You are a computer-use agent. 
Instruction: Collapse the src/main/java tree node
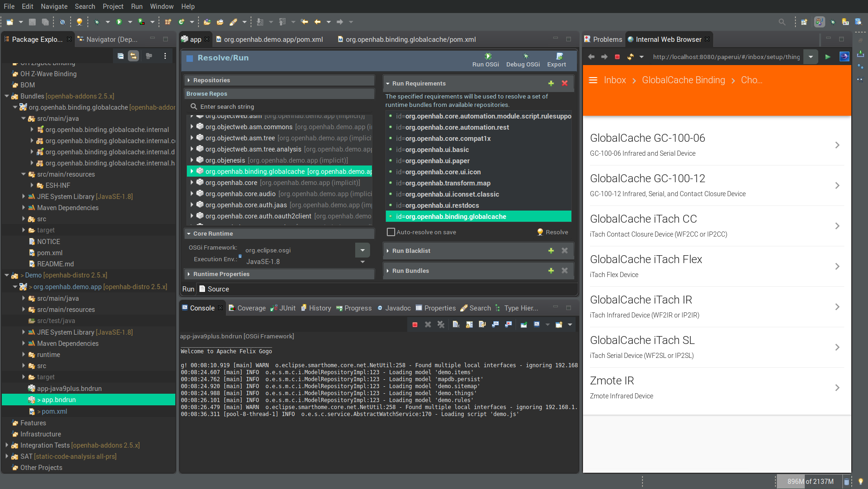point(24,119)
